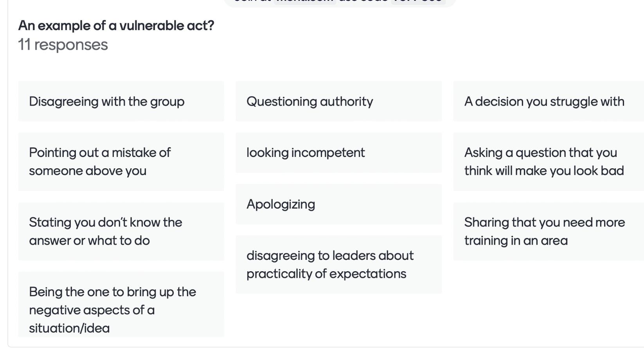Click "disagreeing to leaders about practicality" card
The height and width of the screenshot is (353, 644).
click(x=338, y=265)
